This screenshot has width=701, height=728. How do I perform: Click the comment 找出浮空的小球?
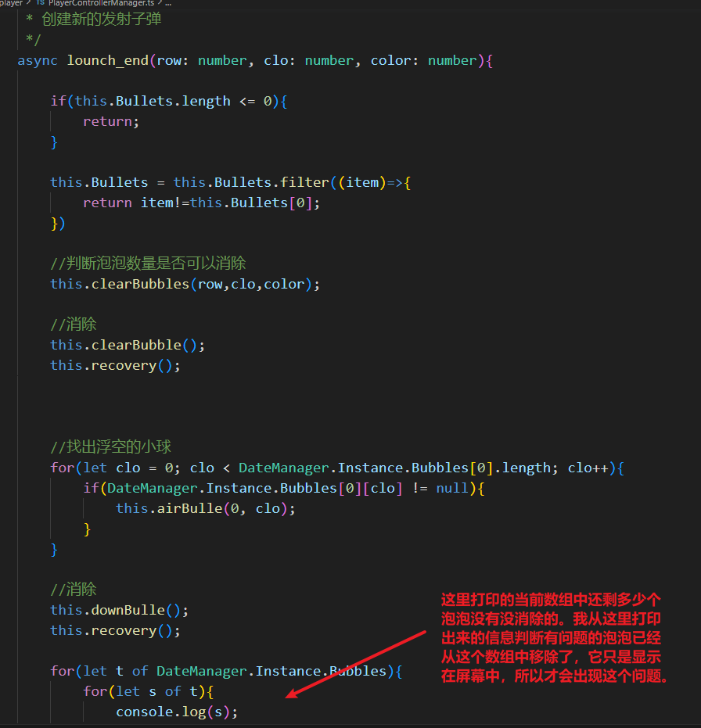(110, 446)
